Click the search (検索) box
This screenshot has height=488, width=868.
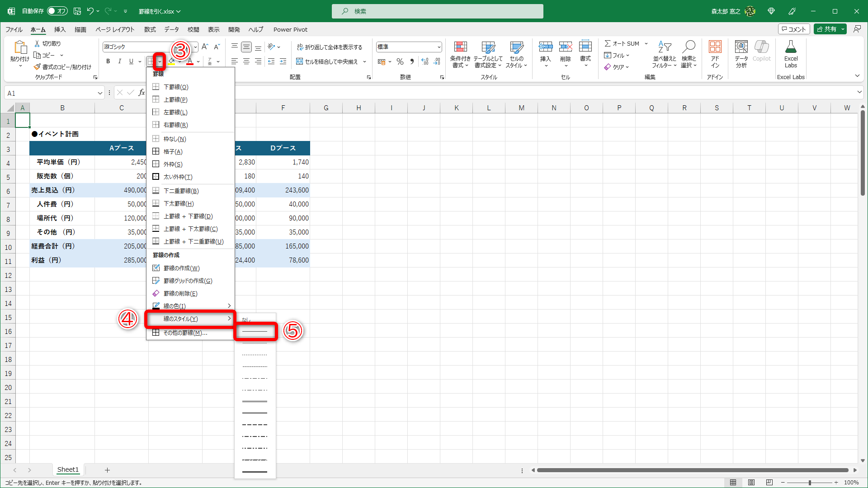tap(437, 11)
